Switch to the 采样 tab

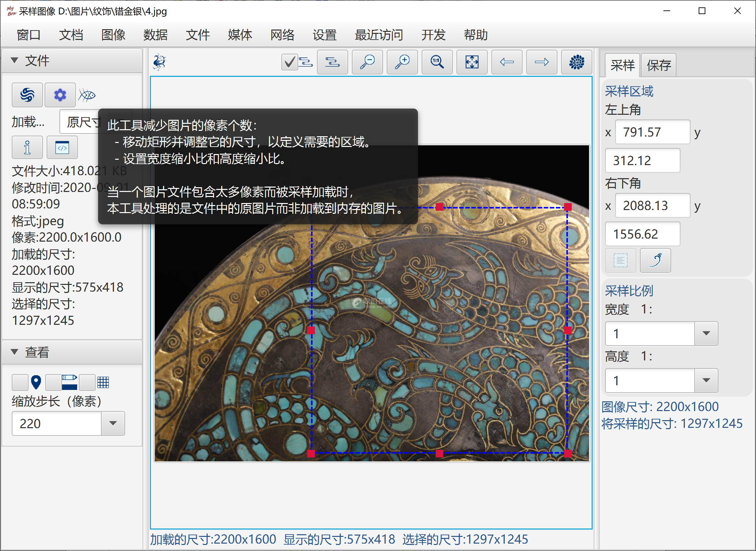pyautogui.click(x=623, y=65)
